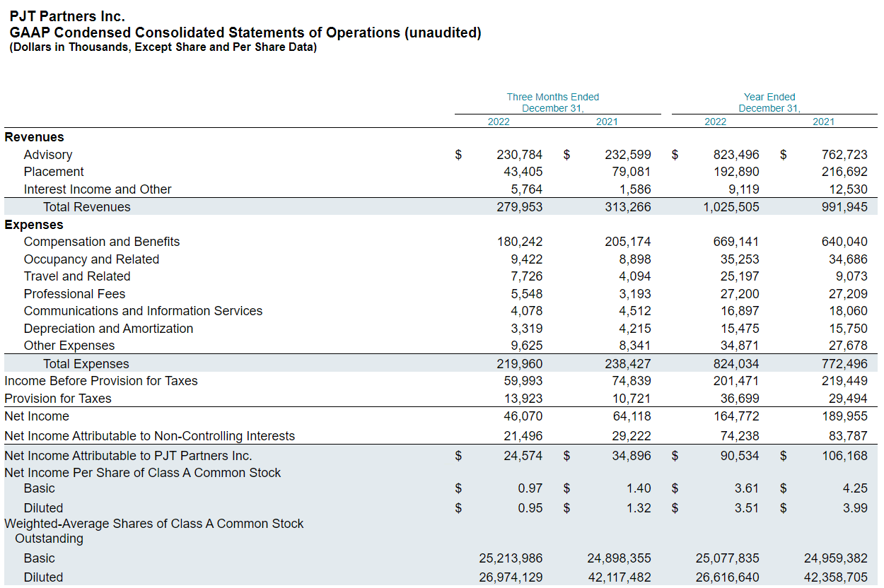Select the pre-tax income value 74,839

632,381
